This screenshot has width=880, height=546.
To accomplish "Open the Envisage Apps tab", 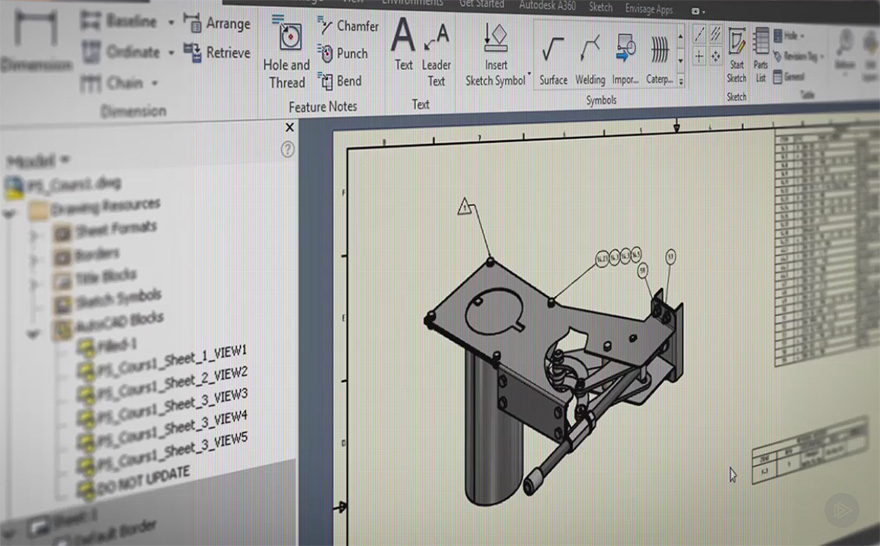I will [649, 8].
